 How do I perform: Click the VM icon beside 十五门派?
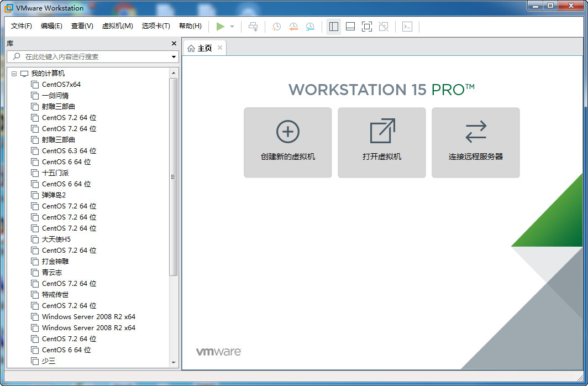[35, 173]
